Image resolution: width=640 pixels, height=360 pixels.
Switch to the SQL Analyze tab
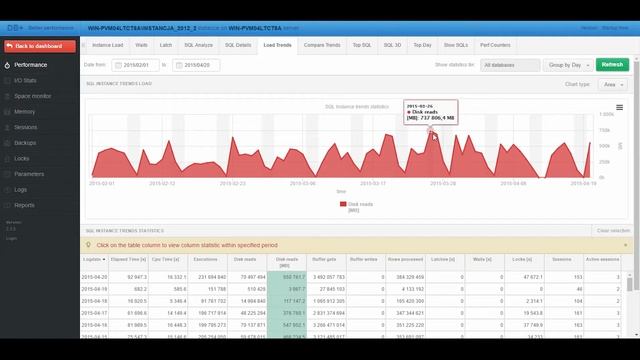(x=198, y=45)
